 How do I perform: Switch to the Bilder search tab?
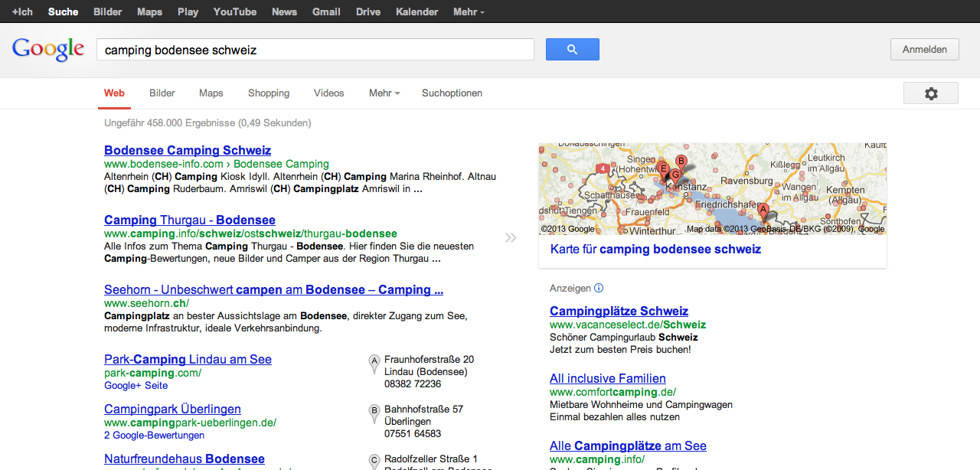pos(162,93)
